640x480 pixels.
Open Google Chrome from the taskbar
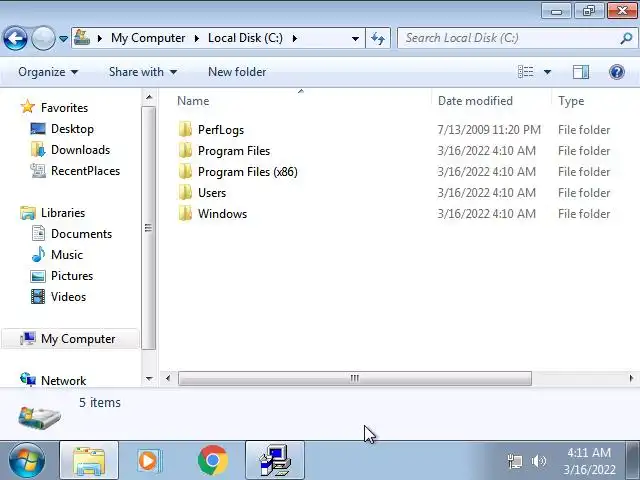tap(212, 460)
